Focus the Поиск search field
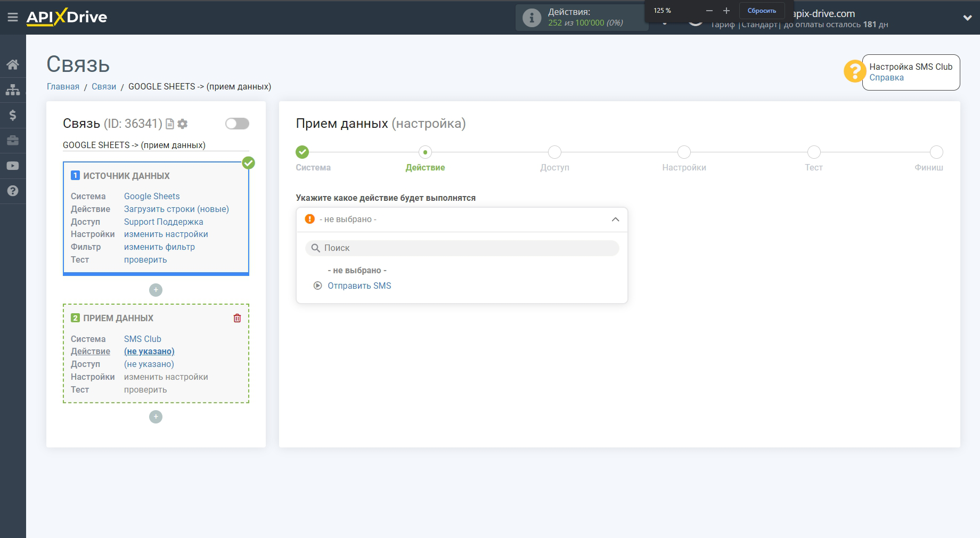 (x=462, y=248)
